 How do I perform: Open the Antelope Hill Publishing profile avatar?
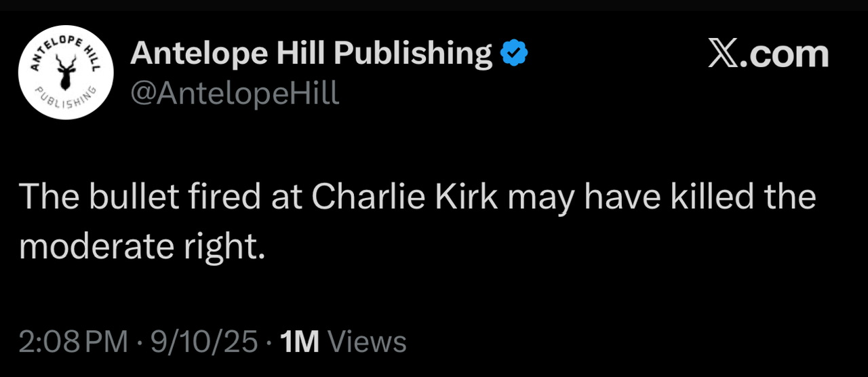tap(66, 73)
